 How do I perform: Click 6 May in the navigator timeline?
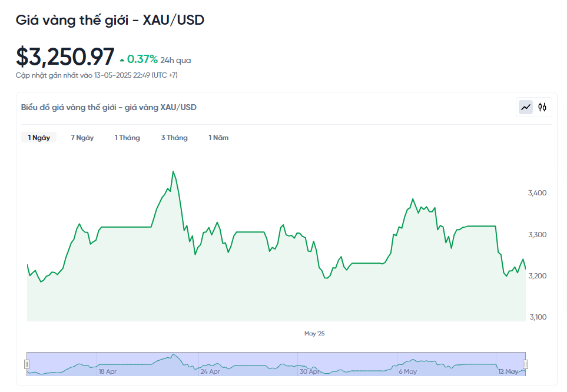pyautogui.click(x=407, y=371)
